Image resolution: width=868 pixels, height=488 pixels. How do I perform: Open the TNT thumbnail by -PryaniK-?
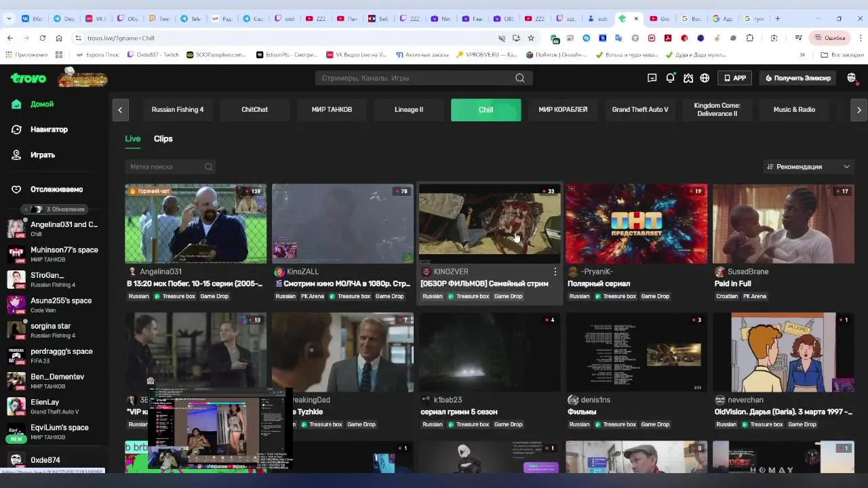point(637,224)
